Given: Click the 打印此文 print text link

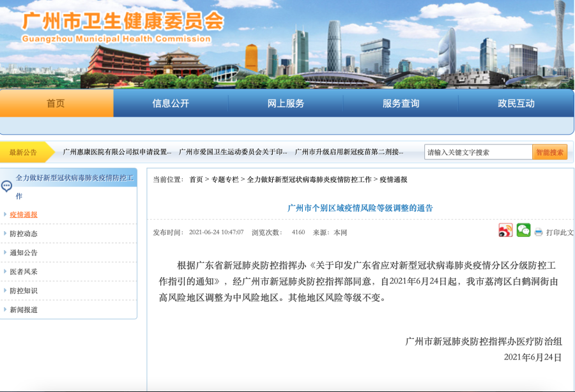Looking at the screenshot, I should (559, 232).
